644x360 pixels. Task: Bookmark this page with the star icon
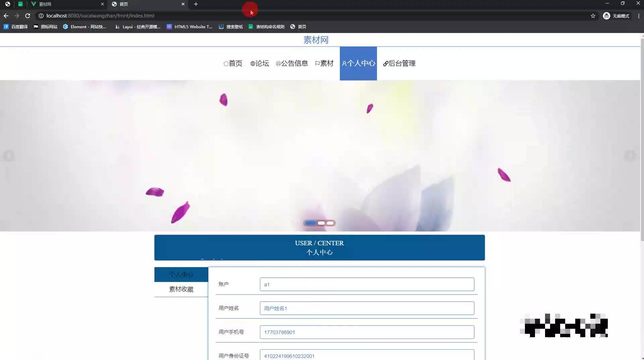tap(593, 16)
